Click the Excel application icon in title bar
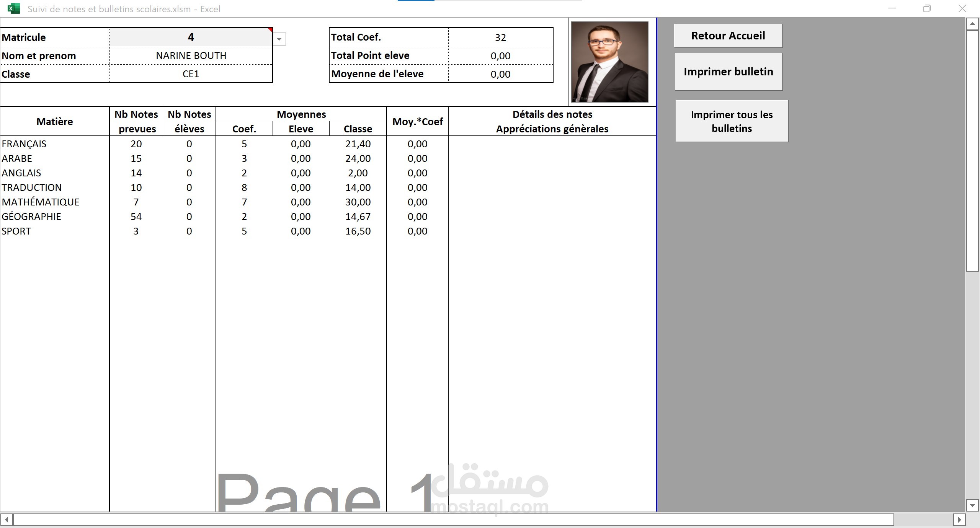Viewport: 980px width, 528px height. click(14, 8)
